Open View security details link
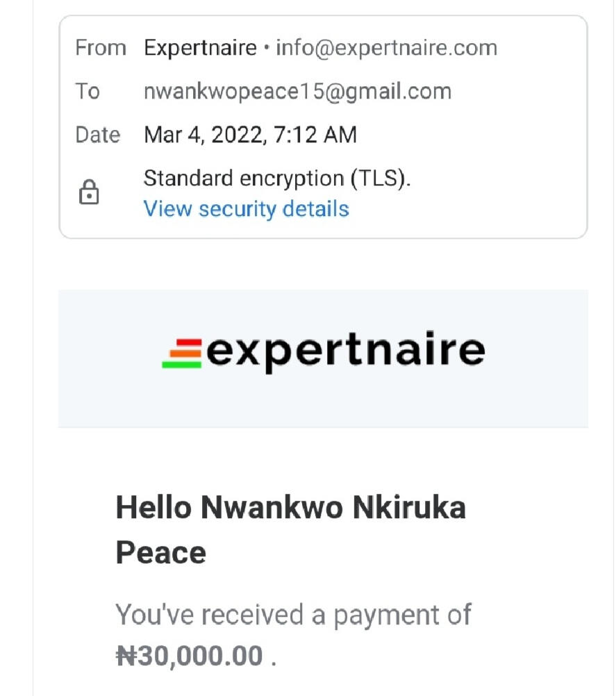The width and height of the screenshot is (616, 696). pyautogui.click(x=246, y=209)
